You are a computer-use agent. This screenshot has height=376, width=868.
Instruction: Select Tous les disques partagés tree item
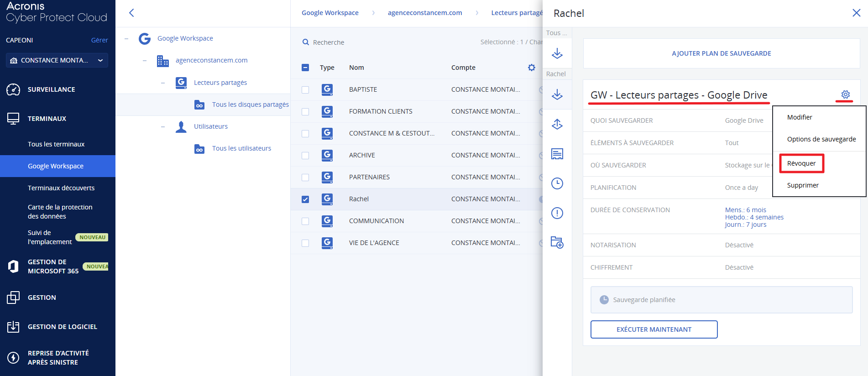250,104
